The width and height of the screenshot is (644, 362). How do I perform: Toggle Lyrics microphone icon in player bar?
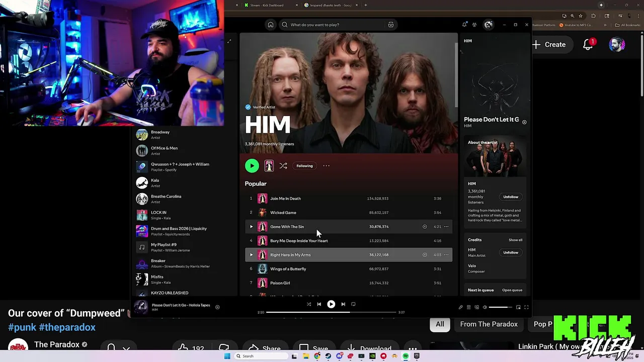[x=460, y=307]
